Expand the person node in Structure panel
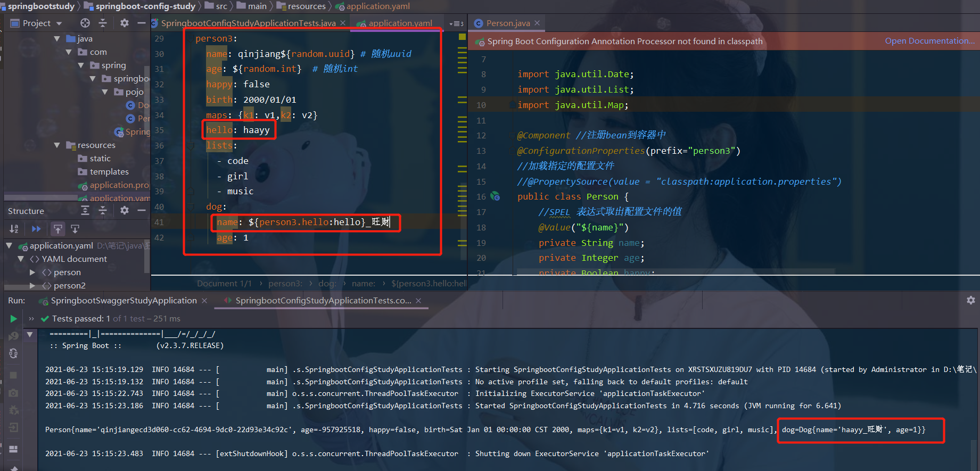Screen dimensions: 980x471 (32, 272)
